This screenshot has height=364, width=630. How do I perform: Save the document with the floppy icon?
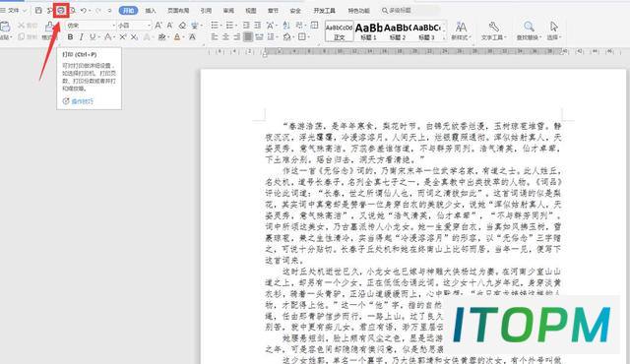[x=38, y=11]
